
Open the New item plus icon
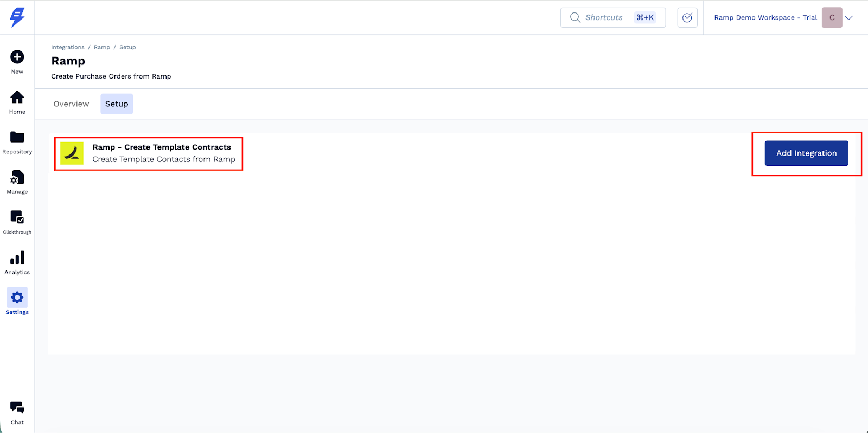pos(17,57)
